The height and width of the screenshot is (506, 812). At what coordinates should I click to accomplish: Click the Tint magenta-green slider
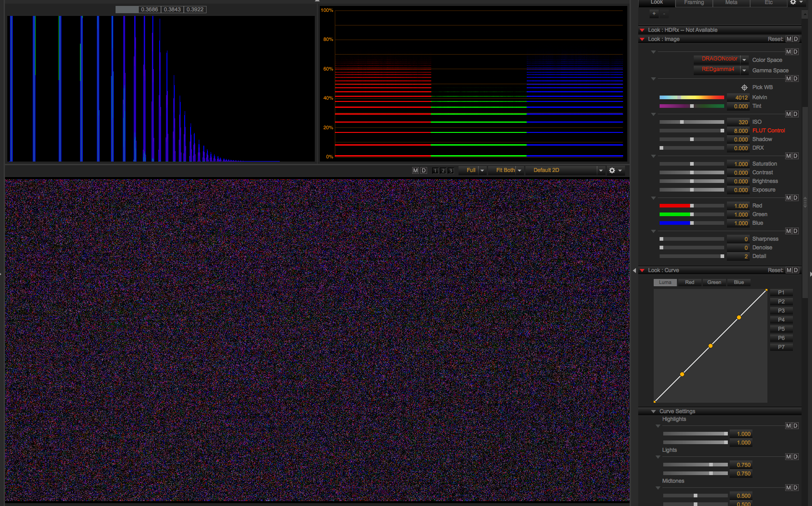coord(691,106)
